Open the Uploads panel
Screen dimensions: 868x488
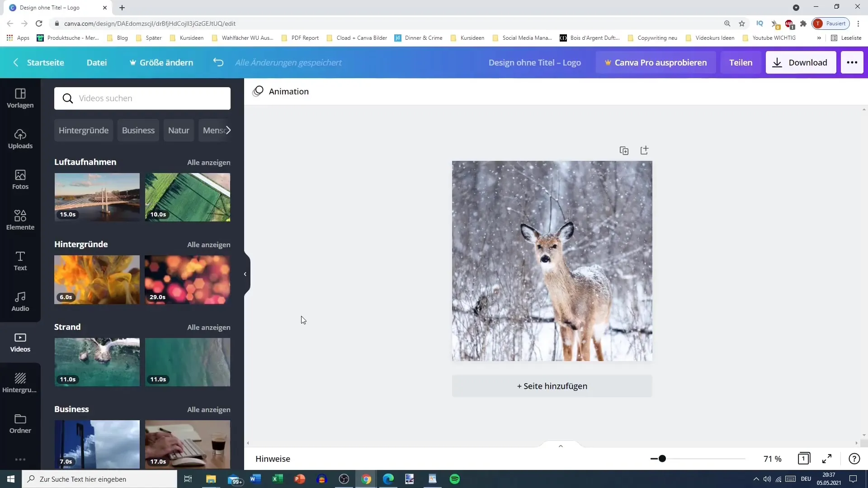[x=20, y=139]
